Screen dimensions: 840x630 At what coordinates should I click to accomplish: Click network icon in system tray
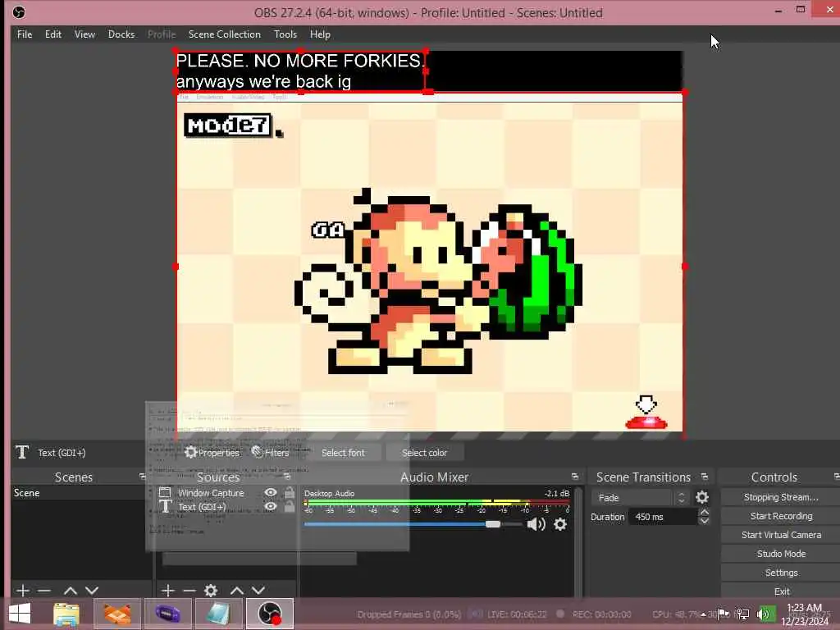coord(742,614)
